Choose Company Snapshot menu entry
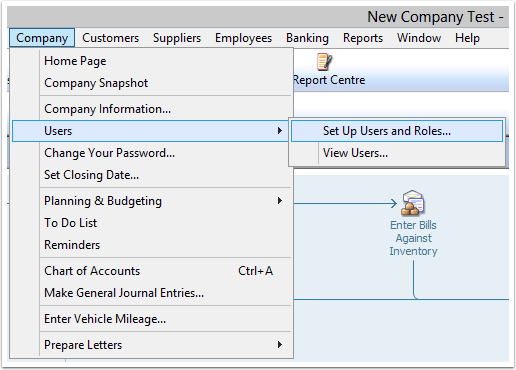The height and width of the screenshot is (370, 516). click(152, 83)
